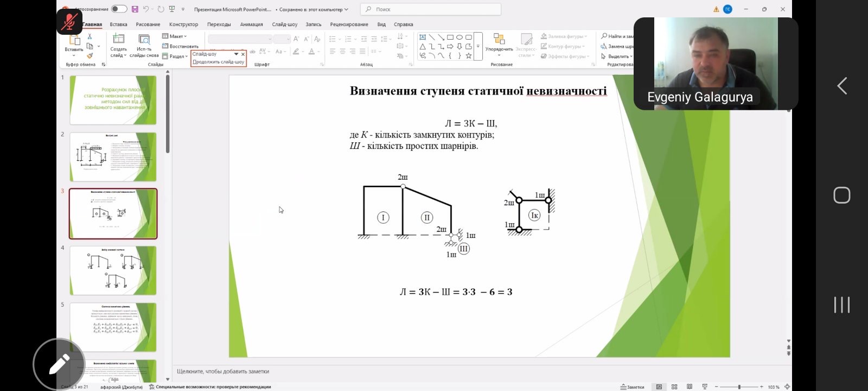Open the annotation pencil button
Viewport: 868px width, 391px height.
click(59, 364)
